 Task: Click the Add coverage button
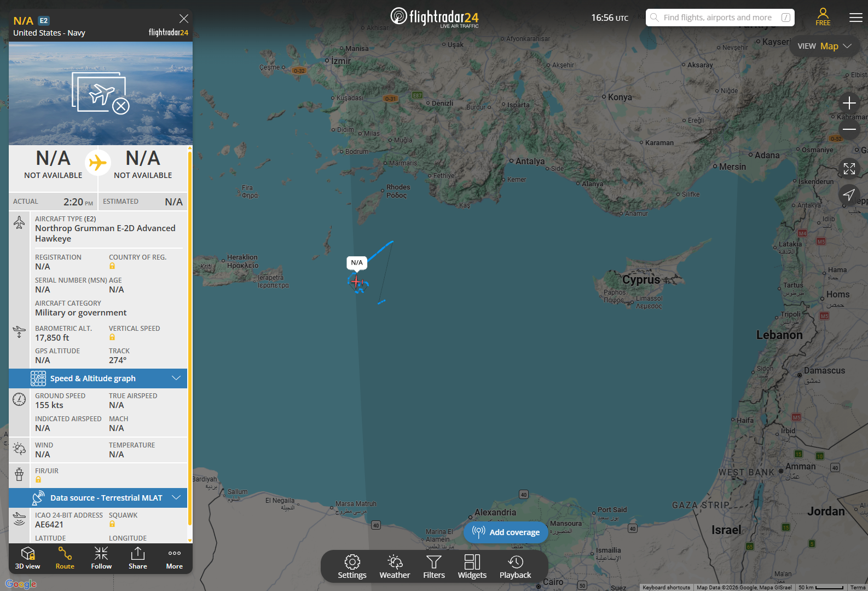point(506,532)
